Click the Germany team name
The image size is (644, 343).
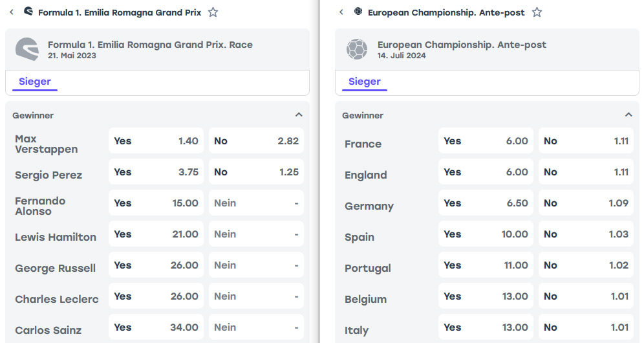[x=369, y=206]
